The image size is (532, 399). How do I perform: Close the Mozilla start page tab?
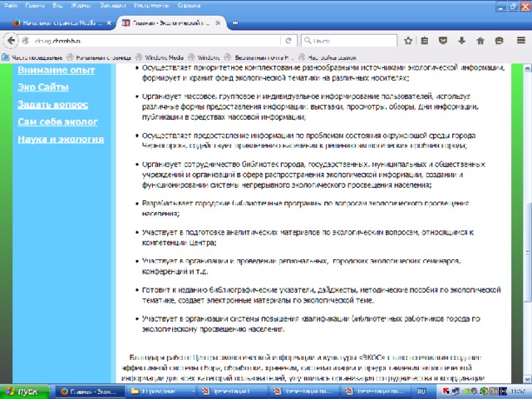coord(109,22)
